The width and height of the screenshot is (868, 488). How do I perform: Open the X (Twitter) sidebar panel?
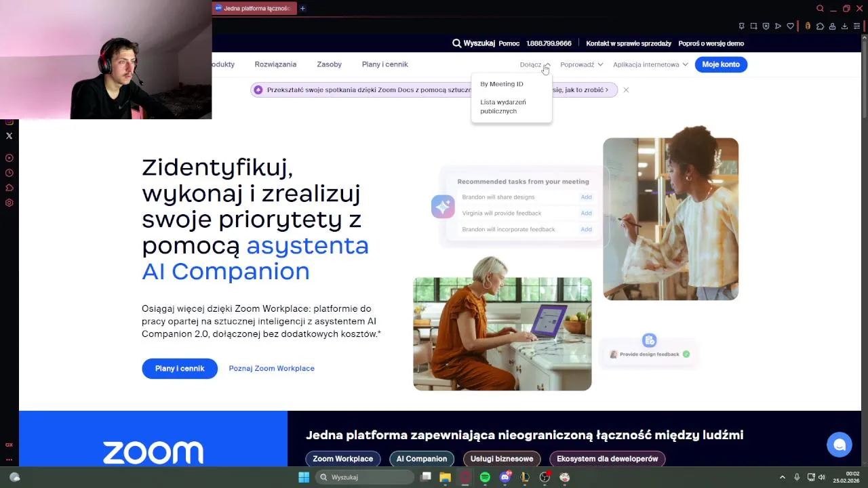point(9,136)
